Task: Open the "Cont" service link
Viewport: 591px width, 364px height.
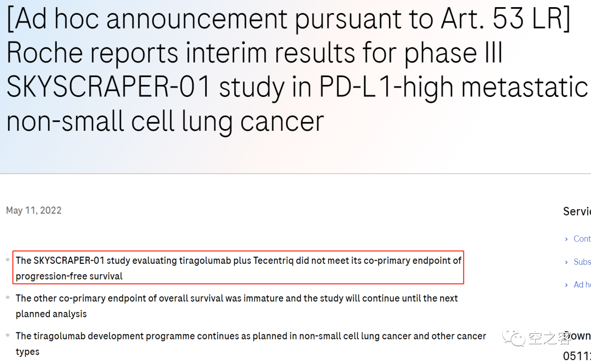Action: tap(582, 239)
